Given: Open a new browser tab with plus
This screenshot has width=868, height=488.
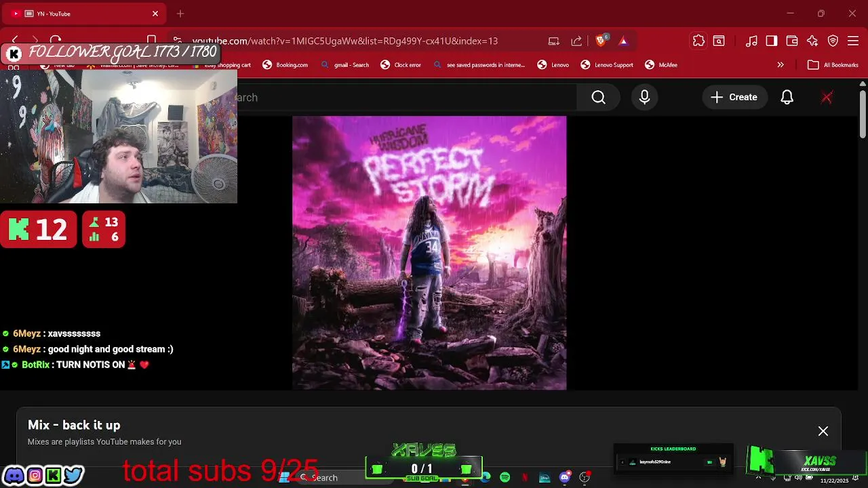Looking at the screenshot, I should coord(180,14).
